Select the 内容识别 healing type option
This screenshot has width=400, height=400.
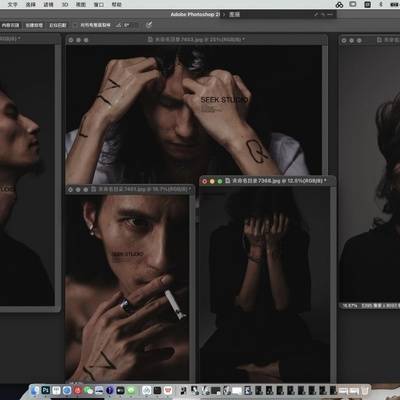point(10,25)
